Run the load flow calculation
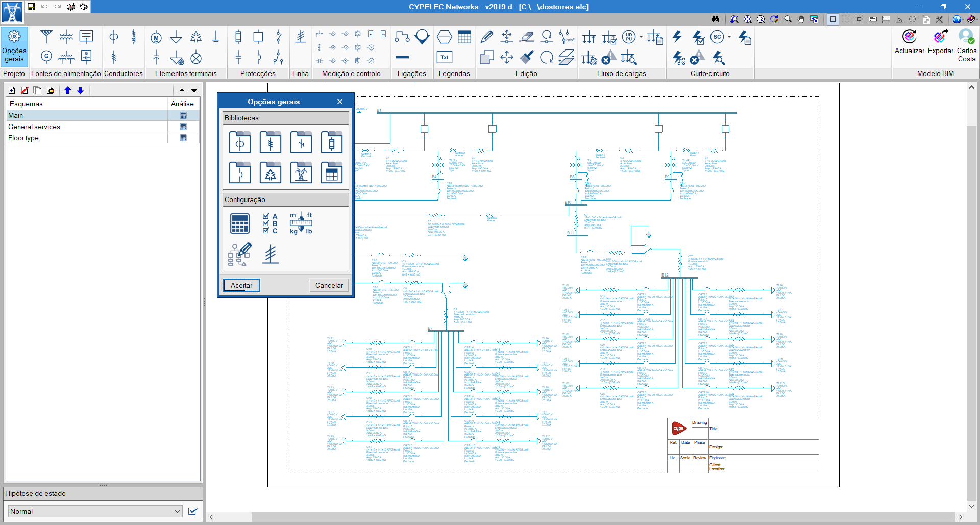Screen dimensions: 980x525 point(589,37)
